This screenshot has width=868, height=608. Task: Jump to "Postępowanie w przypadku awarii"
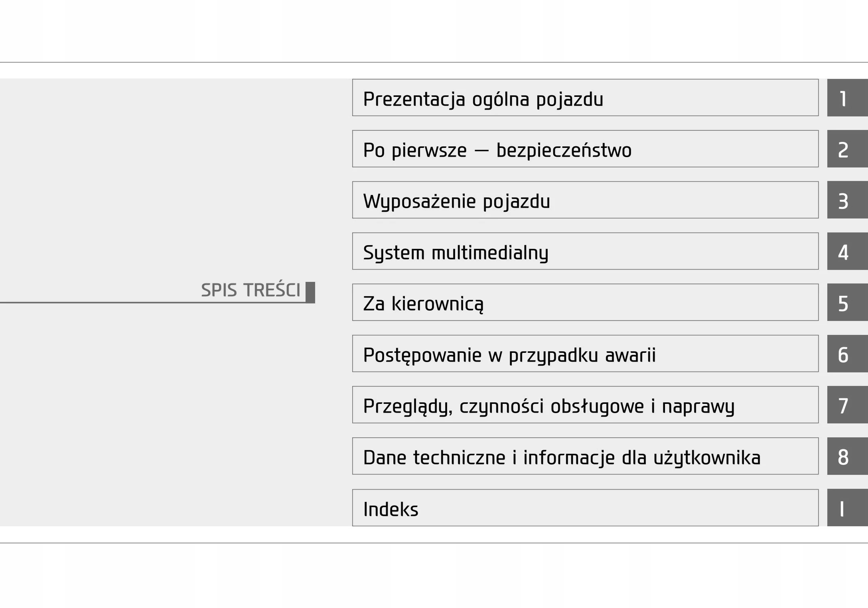tap(585, 354)
